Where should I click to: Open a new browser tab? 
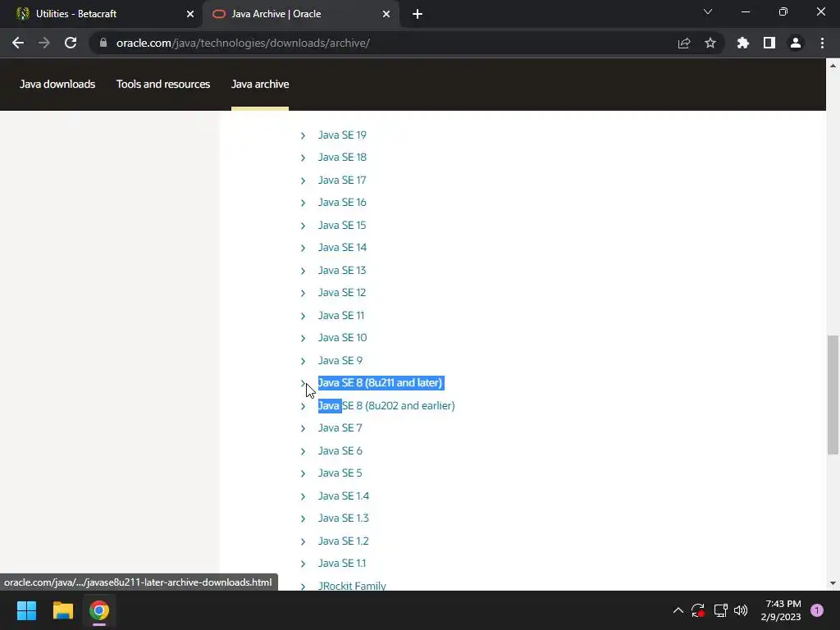tap(418, 14)
